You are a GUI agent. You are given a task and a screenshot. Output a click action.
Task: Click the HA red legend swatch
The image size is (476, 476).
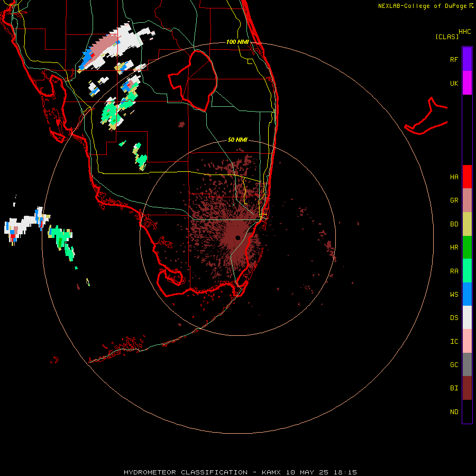coord(467,177)
